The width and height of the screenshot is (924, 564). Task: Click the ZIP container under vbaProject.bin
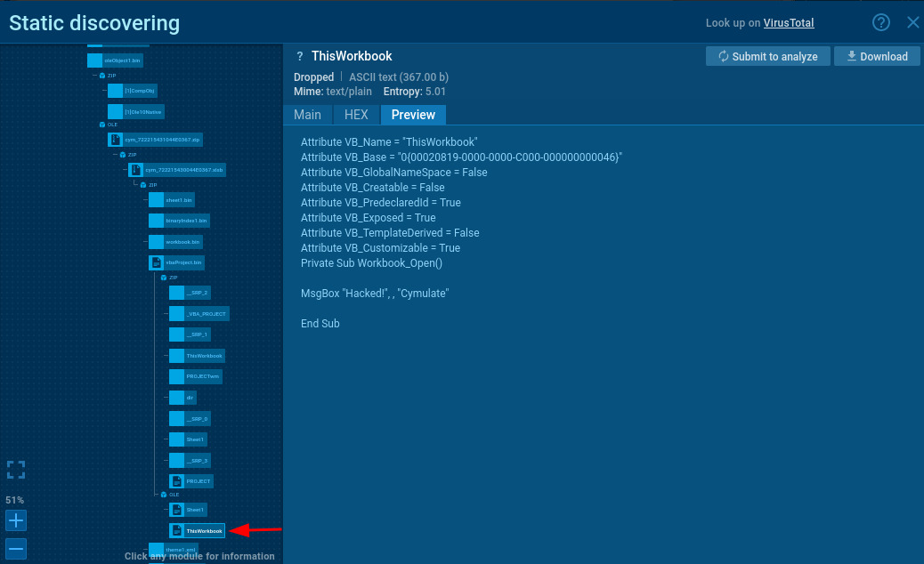(164, 278)
